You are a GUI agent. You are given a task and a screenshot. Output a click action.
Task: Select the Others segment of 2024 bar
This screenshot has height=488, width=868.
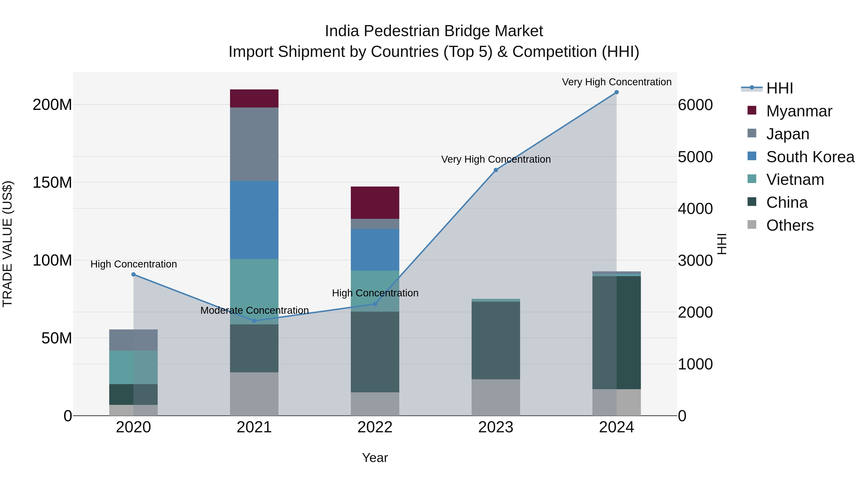point(617,402)
